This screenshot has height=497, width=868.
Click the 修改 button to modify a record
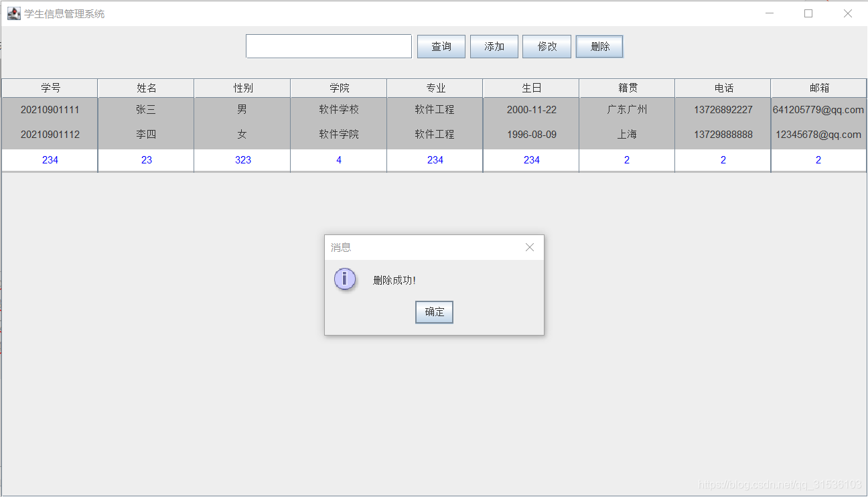(x=547, y=46)
